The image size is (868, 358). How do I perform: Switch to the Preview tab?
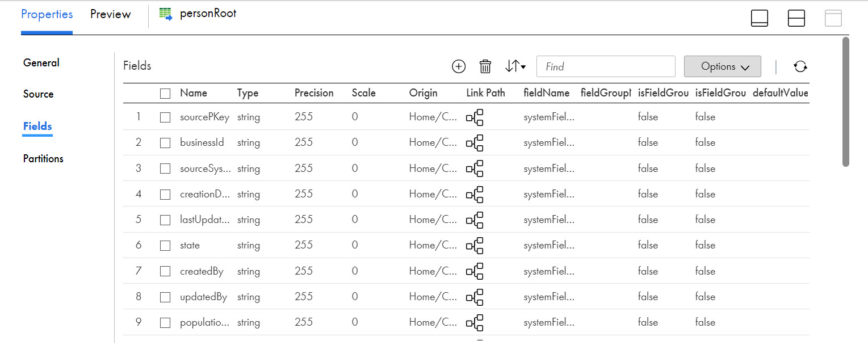pos(111,14)
